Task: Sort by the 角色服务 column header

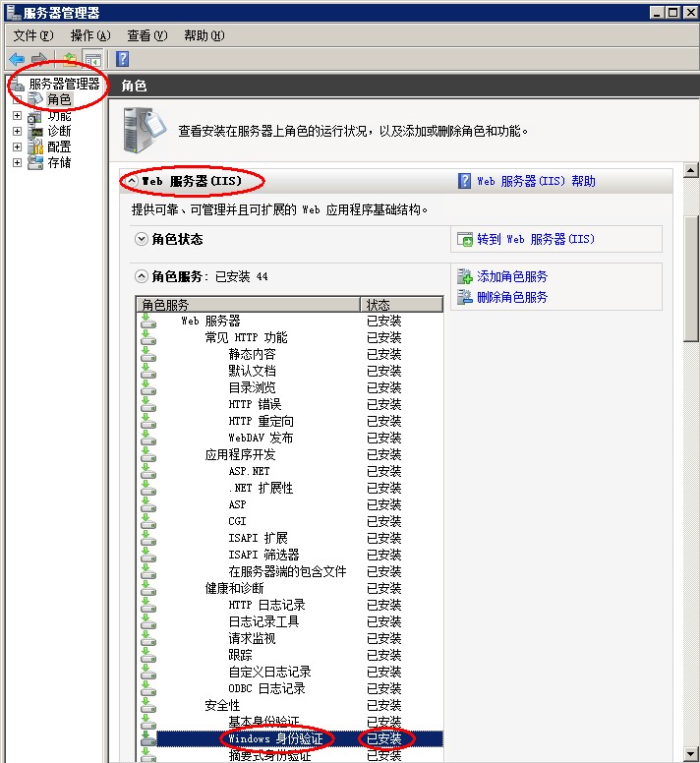Action: (248, 305)
